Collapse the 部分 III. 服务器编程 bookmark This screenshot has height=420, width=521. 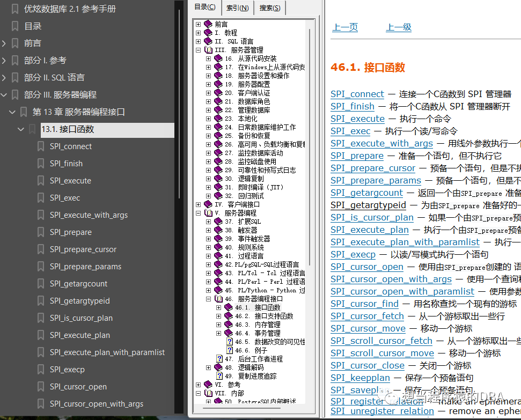[4, 95]
